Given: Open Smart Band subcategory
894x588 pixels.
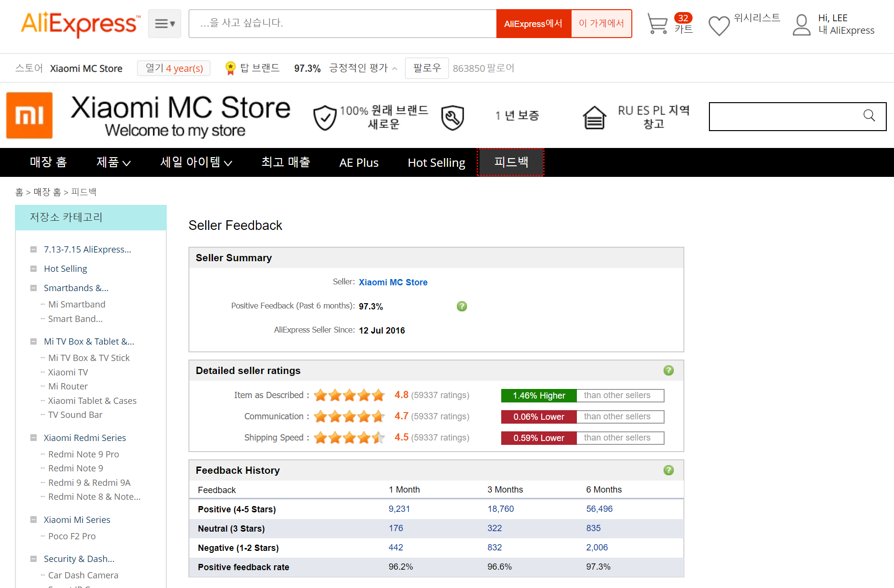Looking at the screenshot, I should coord(75,319).
